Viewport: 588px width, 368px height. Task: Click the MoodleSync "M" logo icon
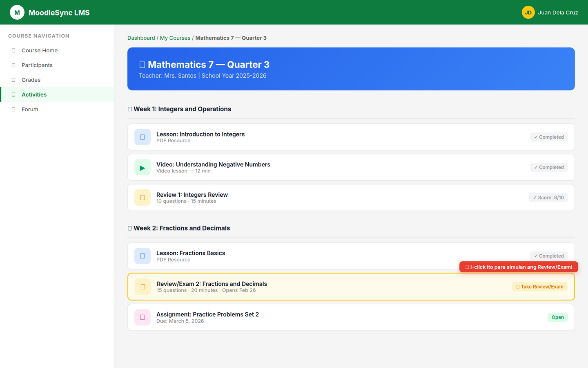coord(17,12)
